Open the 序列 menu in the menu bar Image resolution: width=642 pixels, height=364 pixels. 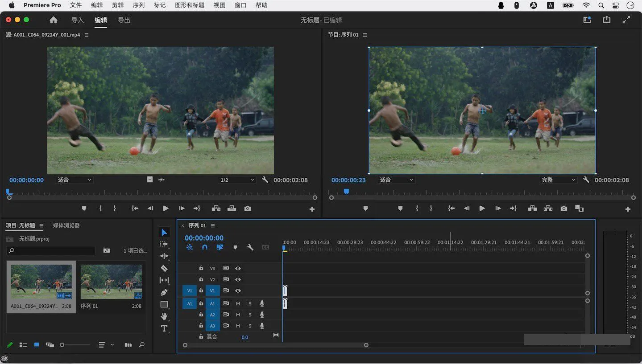pos(139,5)
